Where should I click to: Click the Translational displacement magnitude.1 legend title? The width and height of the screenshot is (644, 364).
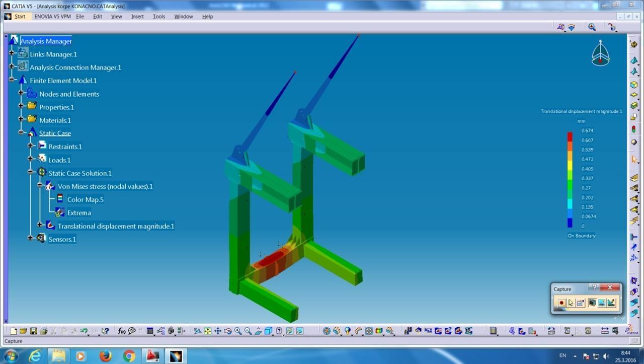tap(581, 111)
